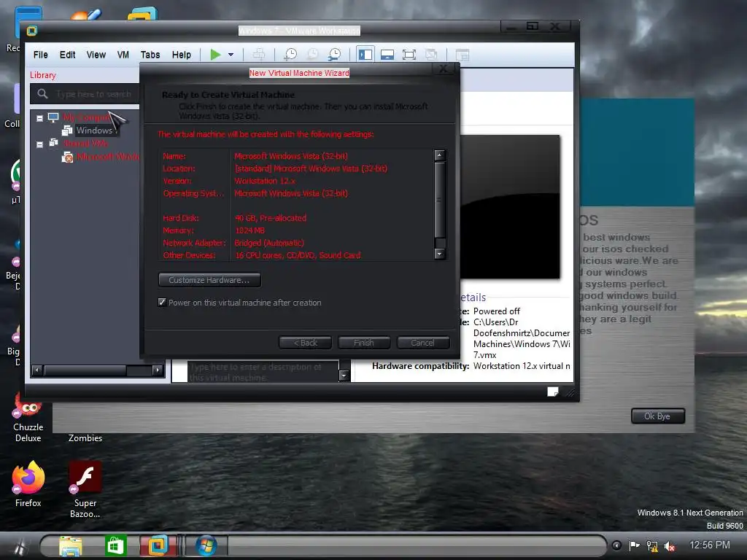747x560 pixels.
Task: Click the settings list scroll up arrow
Action: tap(440, 155)
